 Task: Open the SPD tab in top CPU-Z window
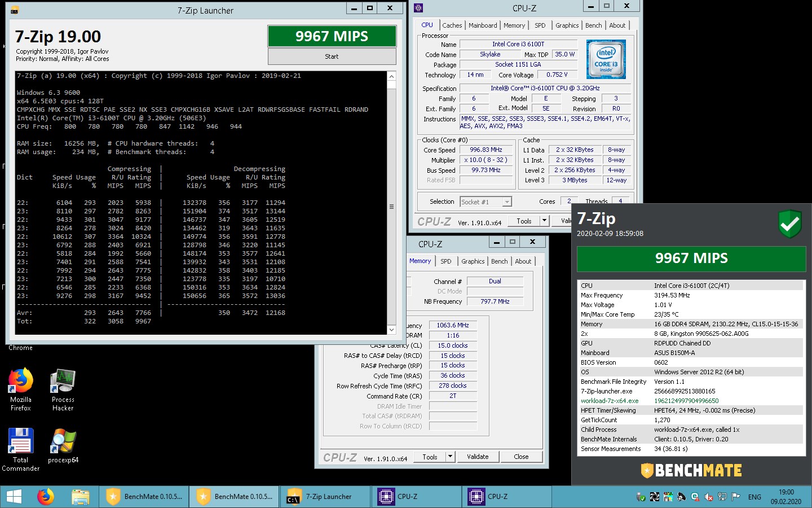coord(540,25)
